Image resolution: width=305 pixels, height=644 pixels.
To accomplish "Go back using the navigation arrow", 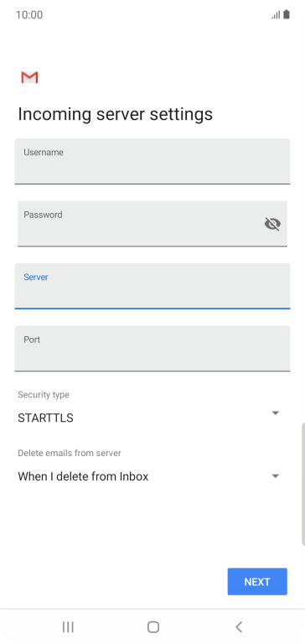I will 239,626.
